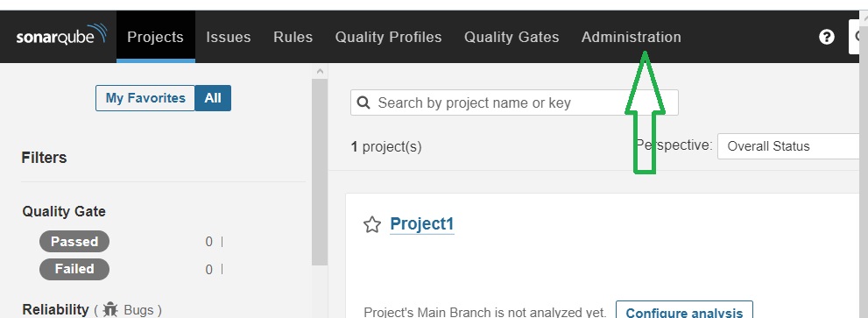Open the Administration menu

pos(631,37)
